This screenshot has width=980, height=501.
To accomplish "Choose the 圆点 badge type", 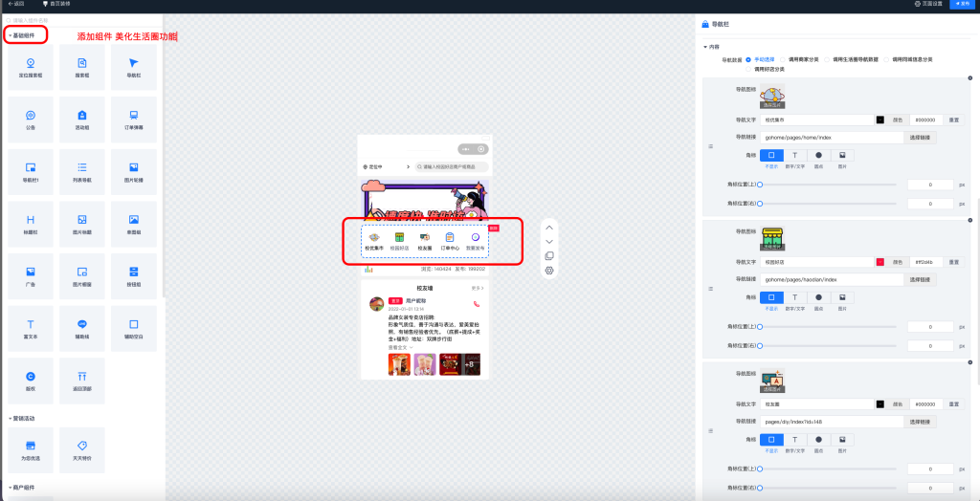I will click(x=818, y=155).
